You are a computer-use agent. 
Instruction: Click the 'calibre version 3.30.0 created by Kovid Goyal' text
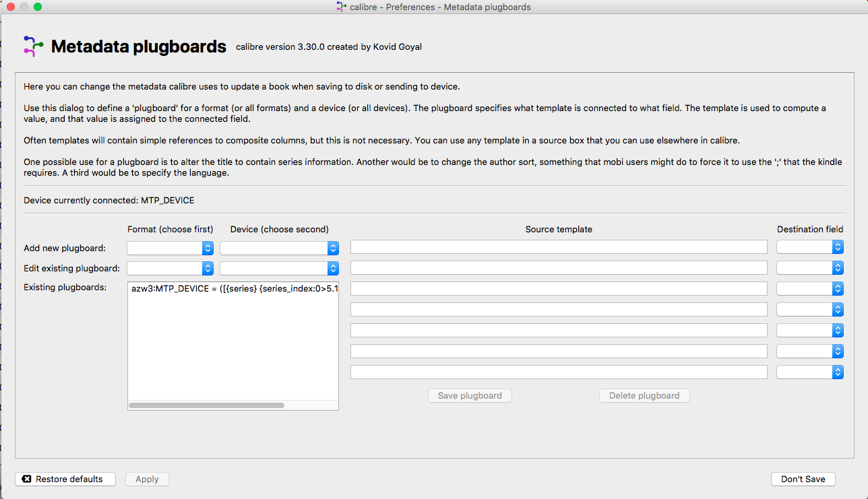pyautogui.click(x=329, y=47)
